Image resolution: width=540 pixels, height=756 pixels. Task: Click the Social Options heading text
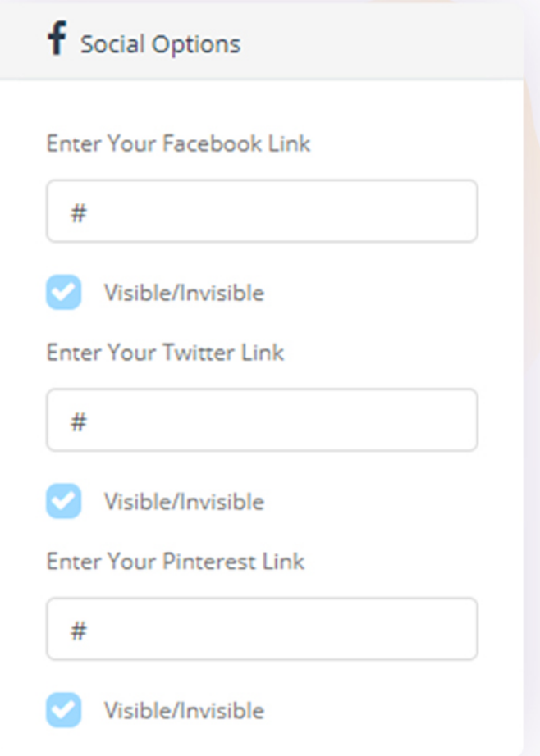tap(160, 44)
